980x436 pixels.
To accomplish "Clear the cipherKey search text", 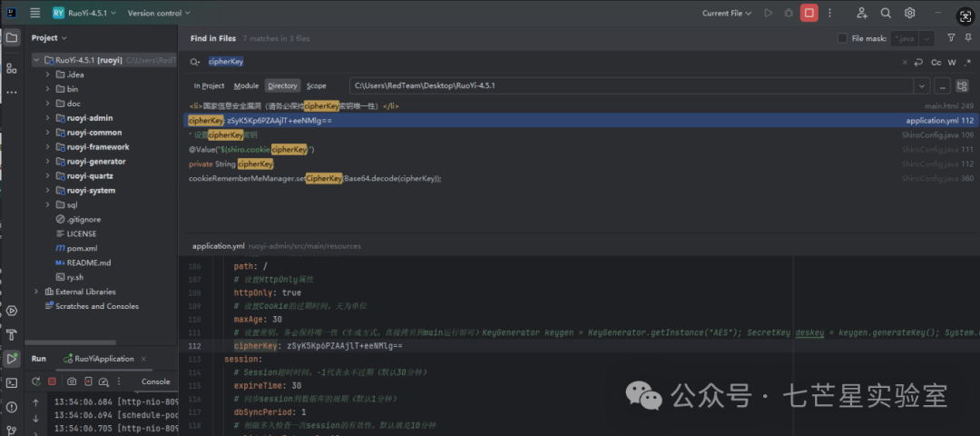I will point(905,62).
